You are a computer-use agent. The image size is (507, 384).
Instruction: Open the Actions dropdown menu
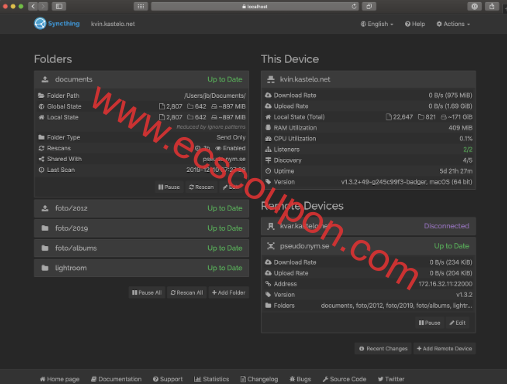tap(453, 24)
